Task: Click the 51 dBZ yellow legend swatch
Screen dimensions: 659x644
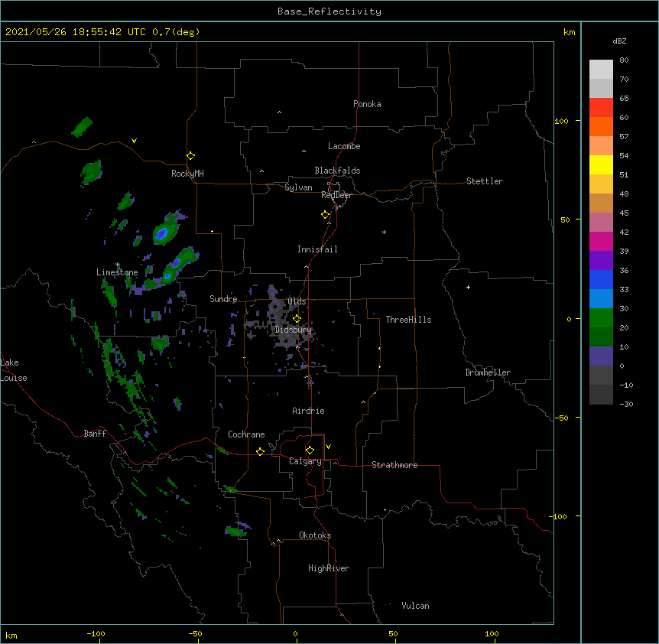Action: [x=601, y=164]
